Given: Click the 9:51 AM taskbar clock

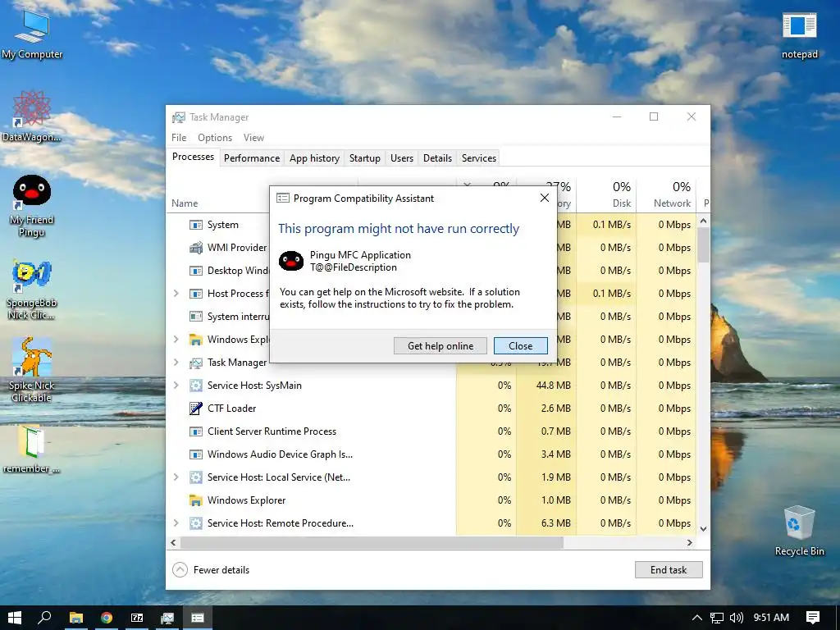Looking at the screenshot, I should click(x=771, y=618).
